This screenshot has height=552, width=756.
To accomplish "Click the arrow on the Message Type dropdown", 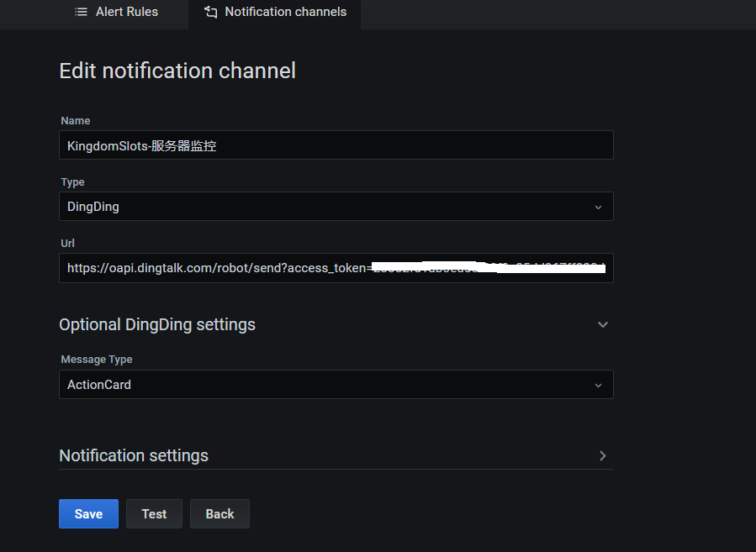I will 598,385.
